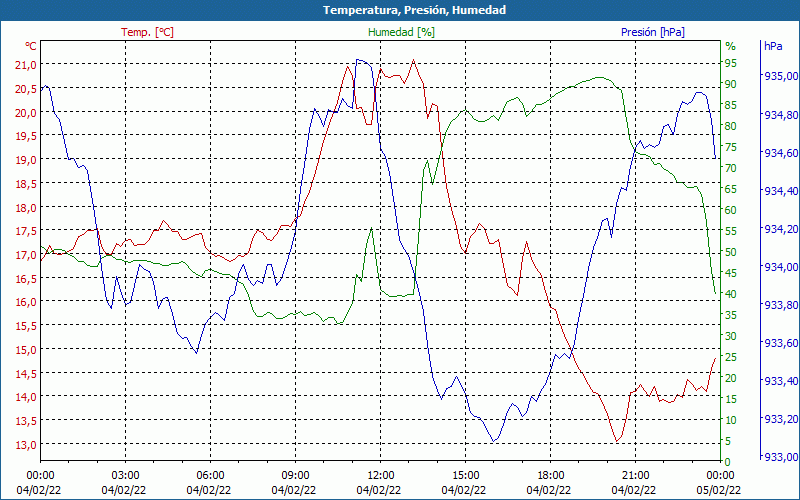800x500 pixels.
Task: Click green humidity axis value 70
Action: point(731,168)
